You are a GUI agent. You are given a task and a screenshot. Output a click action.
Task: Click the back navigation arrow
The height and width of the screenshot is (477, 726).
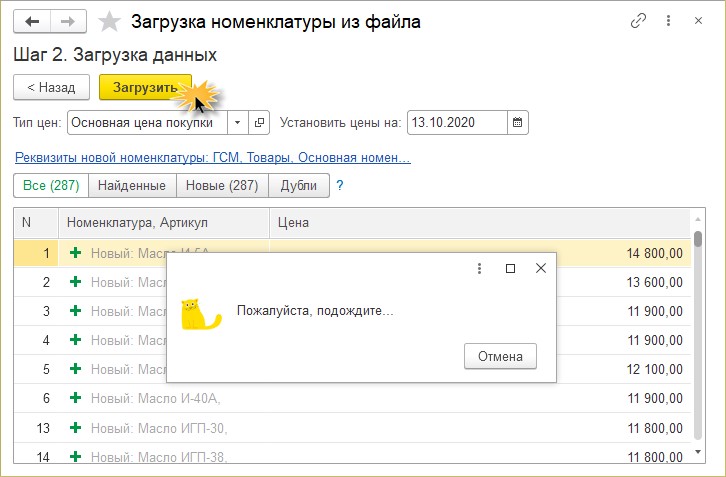(33, 21)
